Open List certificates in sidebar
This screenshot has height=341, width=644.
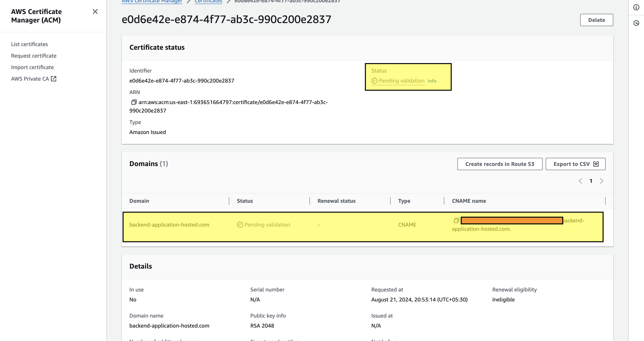[30, 44]
